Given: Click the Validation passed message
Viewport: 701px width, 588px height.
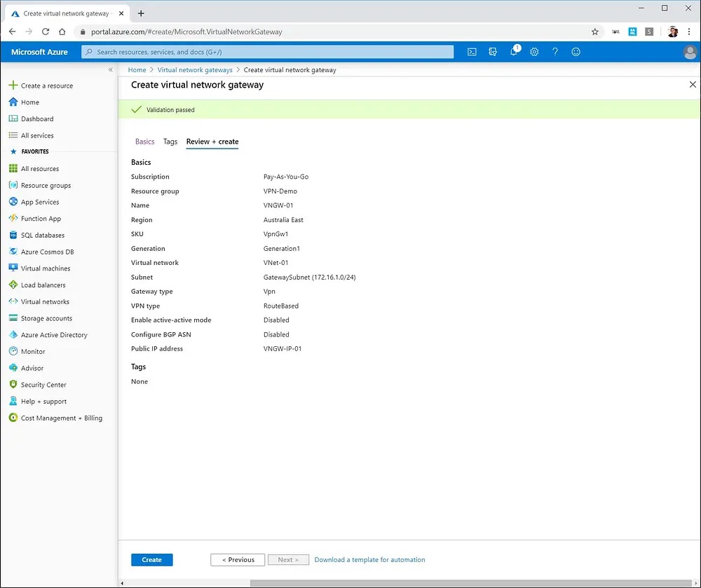Looking at the screenshot, I should coord(170,110).
